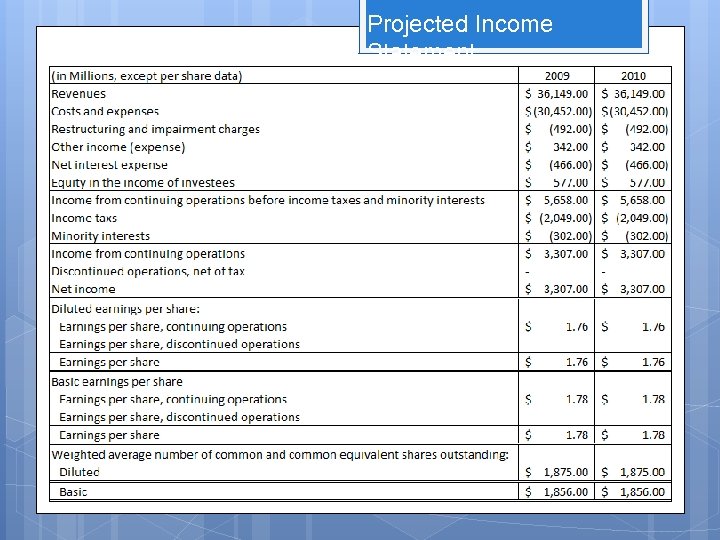Select the "Other income (expense)" label
Screen dimensions: 720x540
tap(118, 147)
